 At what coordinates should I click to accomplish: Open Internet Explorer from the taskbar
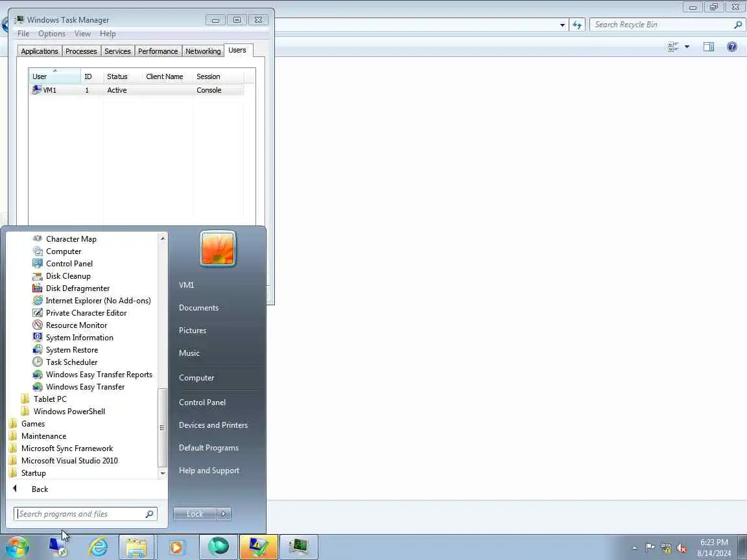pos(98,546)
